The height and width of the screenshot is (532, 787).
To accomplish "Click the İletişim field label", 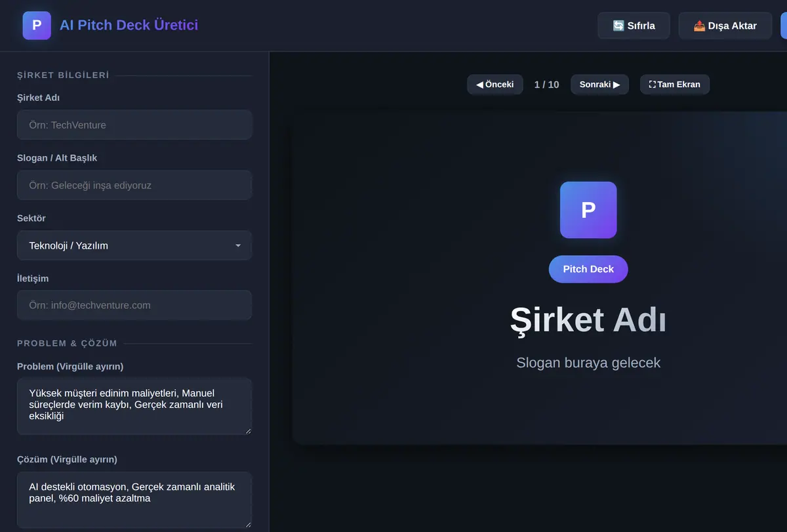I will pyautogui.click(x=33, y=278).
